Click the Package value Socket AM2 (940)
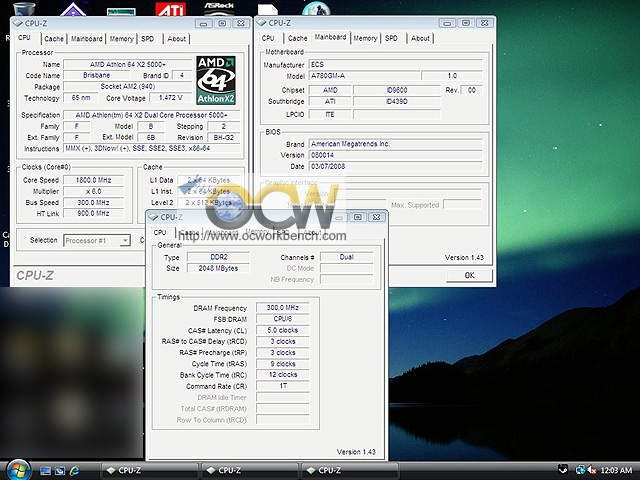Image resolution: width=640 pixels, height=480 pixels. click(128, 87)
